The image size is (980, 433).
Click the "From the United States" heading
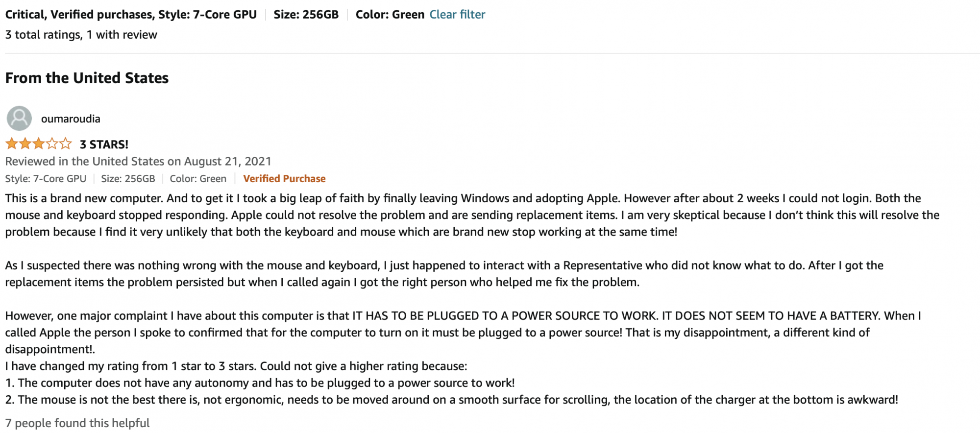[x=87, y=78]
